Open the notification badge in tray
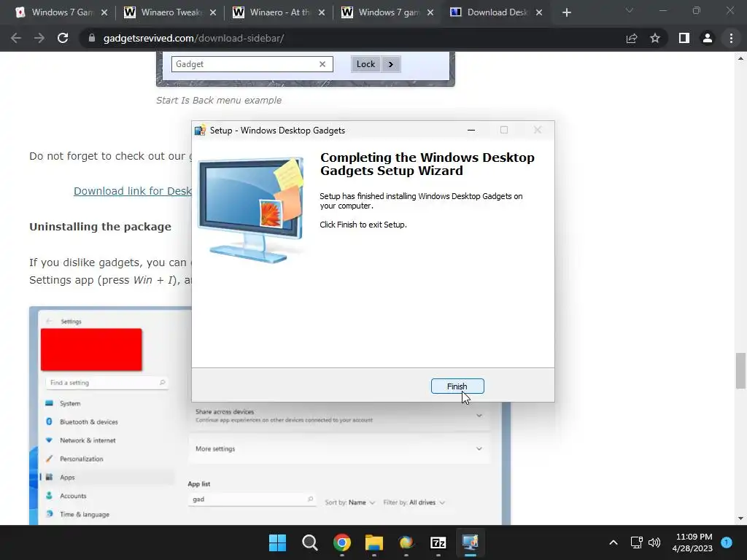This screenshot has height=560, width=747. pyautogui.click(x=727, y=542)
